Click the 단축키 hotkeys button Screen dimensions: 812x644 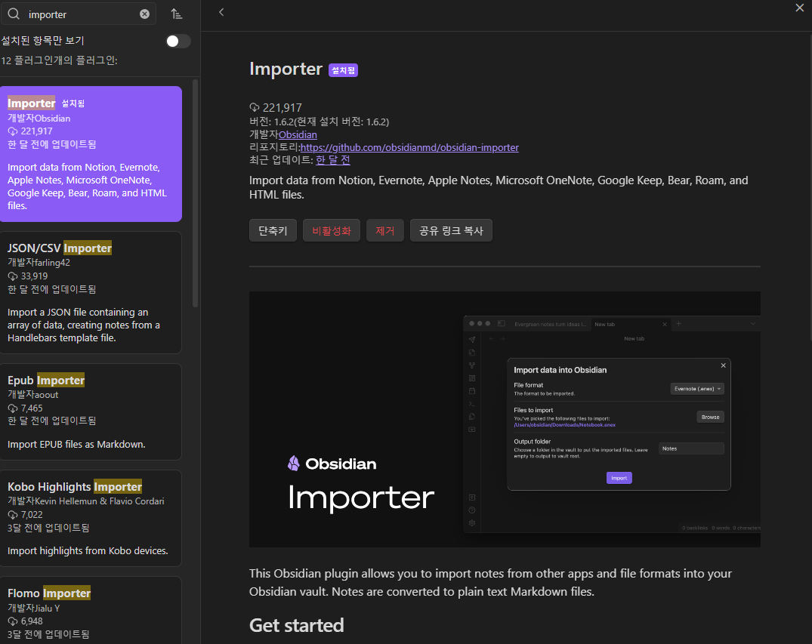click(273, 230)
